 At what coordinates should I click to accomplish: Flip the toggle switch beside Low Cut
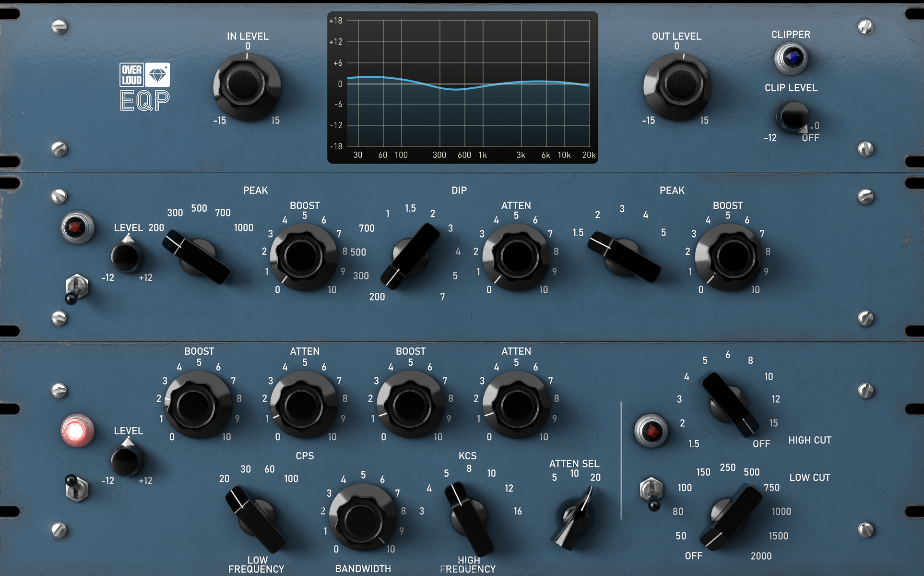(651, 492)
